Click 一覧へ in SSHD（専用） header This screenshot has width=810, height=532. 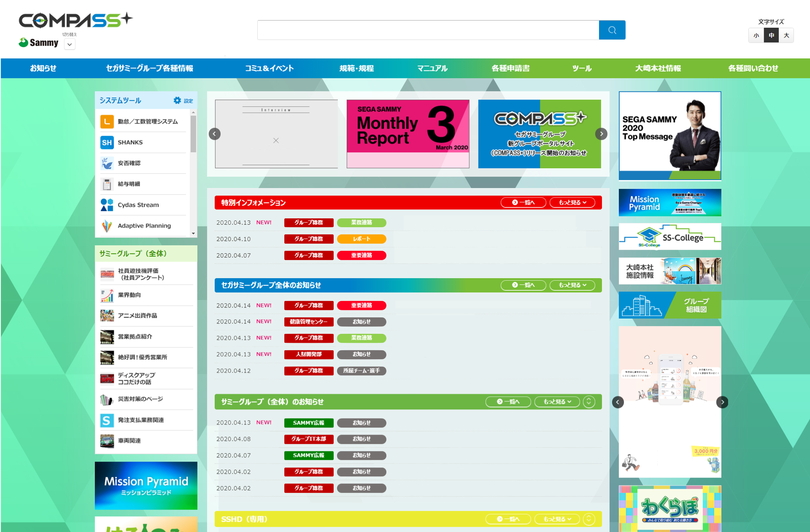(508, 519)
